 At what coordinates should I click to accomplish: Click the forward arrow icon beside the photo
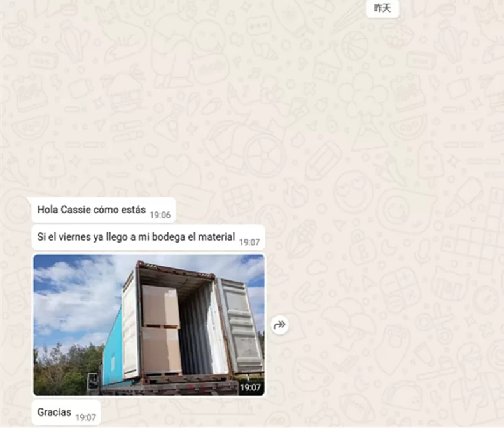[x=279, y=325]
